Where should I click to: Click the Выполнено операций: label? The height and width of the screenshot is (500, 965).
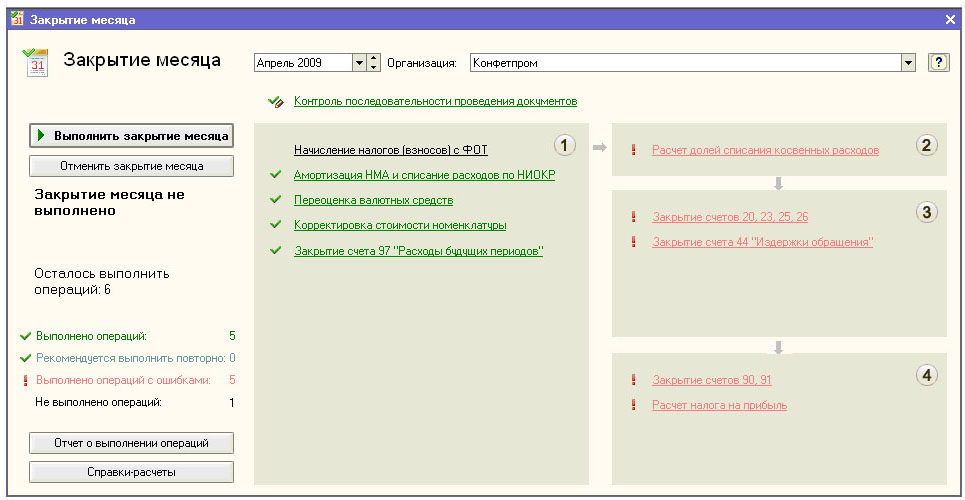(x=92, y=337)
